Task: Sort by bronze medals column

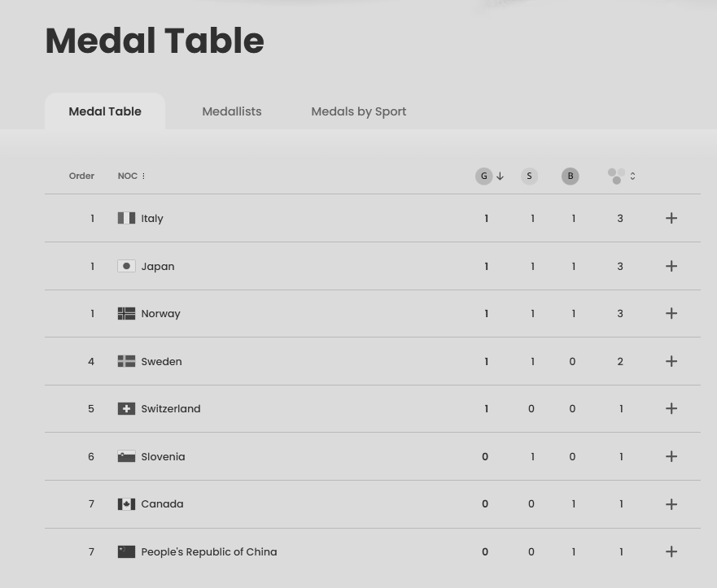Action: (571, 176)
